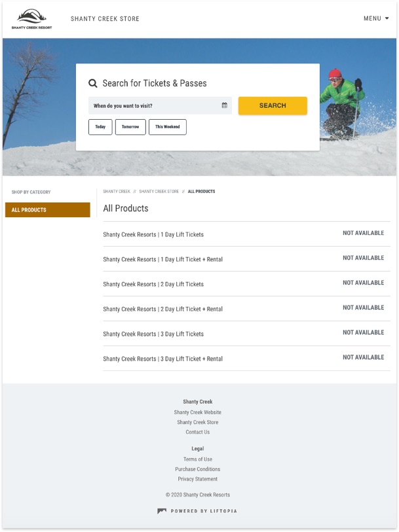Click the SHOP BY CATEGORY label
This screenshot has width=399, height=532.
31,192
